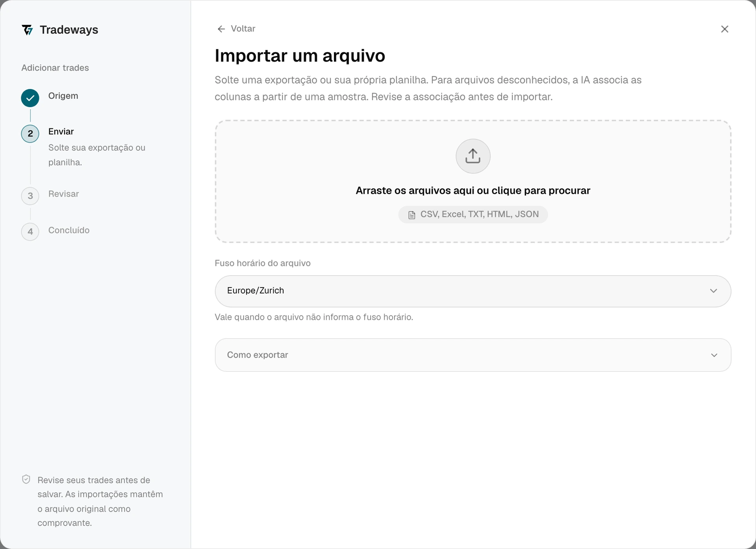Click the step 4 circle for Concluído
The width and height of the screenshot is (756, 549).
pos(30,232)
